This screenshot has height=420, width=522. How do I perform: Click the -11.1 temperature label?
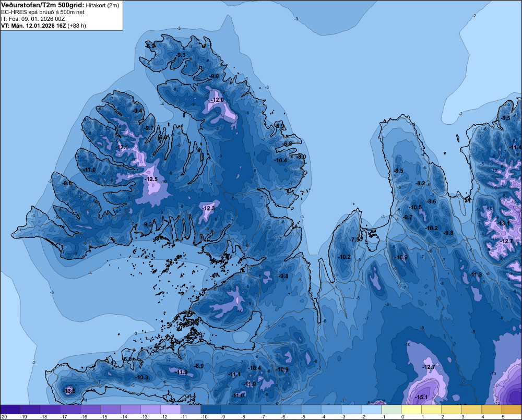point(234,375)
